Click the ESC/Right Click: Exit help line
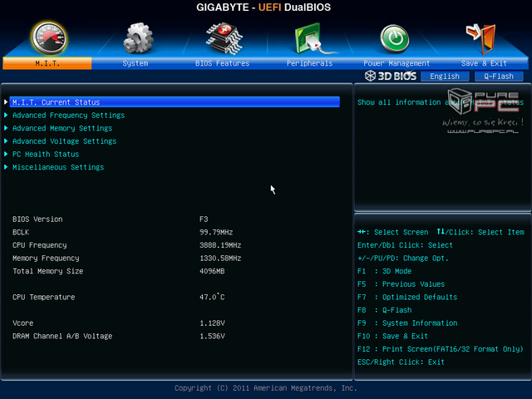Viewport: 532px width, 399px height. coord(401,362)
